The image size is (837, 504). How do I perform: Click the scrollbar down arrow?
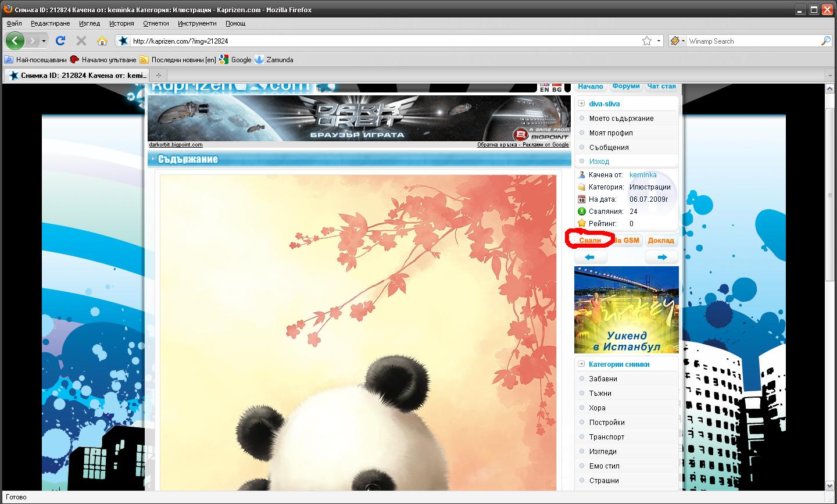pos(831,486)
